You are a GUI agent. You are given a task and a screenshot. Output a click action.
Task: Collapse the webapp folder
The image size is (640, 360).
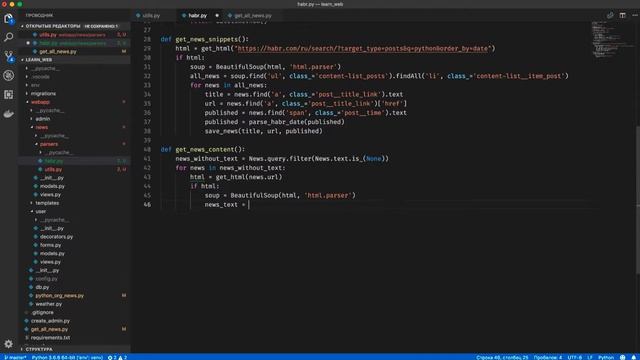point(40,102)
